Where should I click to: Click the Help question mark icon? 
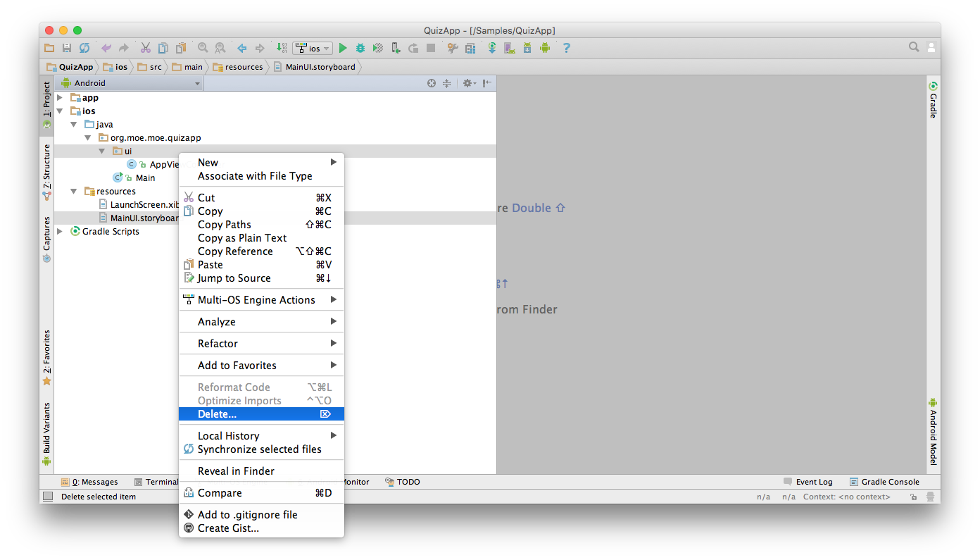coord(566,48)
